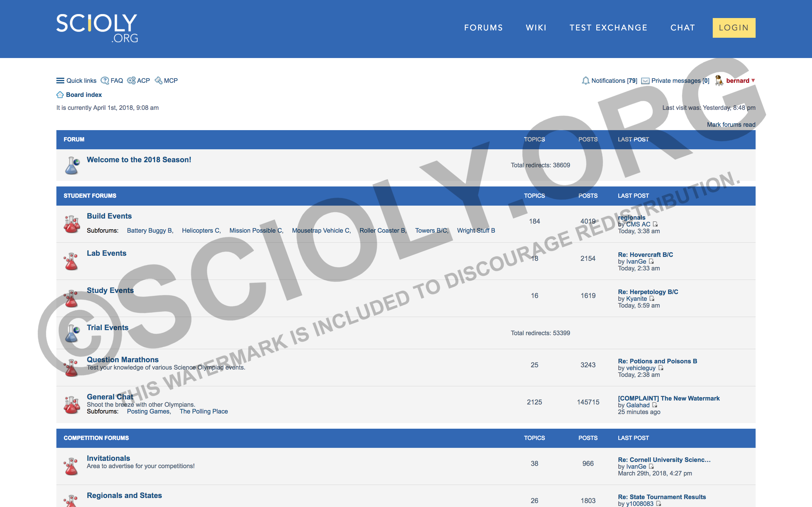Click the Build Events flask icon

(72, 224)
